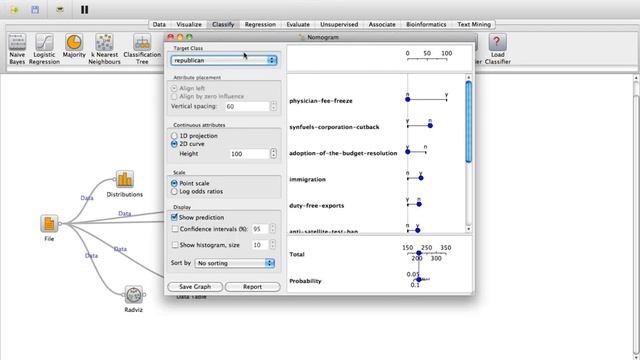Open the Sort by dropdown

[235, 263]
